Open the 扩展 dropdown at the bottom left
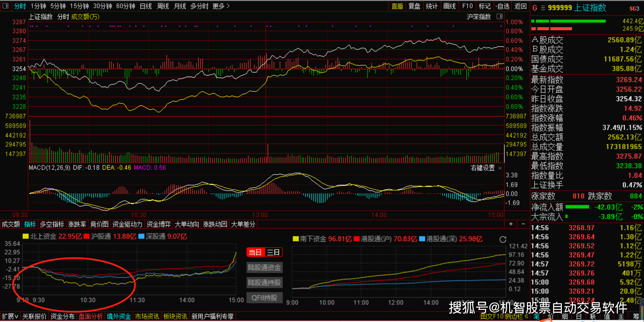Image resolution: width=644 pixels, height=322 pixels. [x=10, y=316]
